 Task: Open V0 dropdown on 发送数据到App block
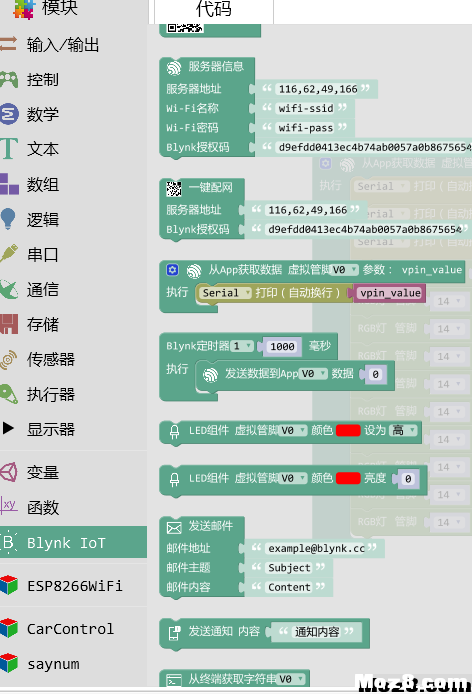[x=313, y=374]
